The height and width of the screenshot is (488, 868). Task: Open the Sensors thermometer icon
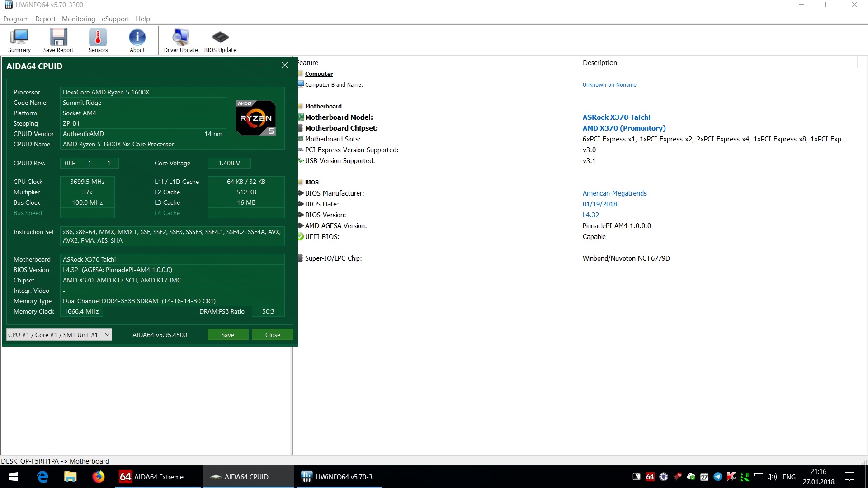(98, 40)
